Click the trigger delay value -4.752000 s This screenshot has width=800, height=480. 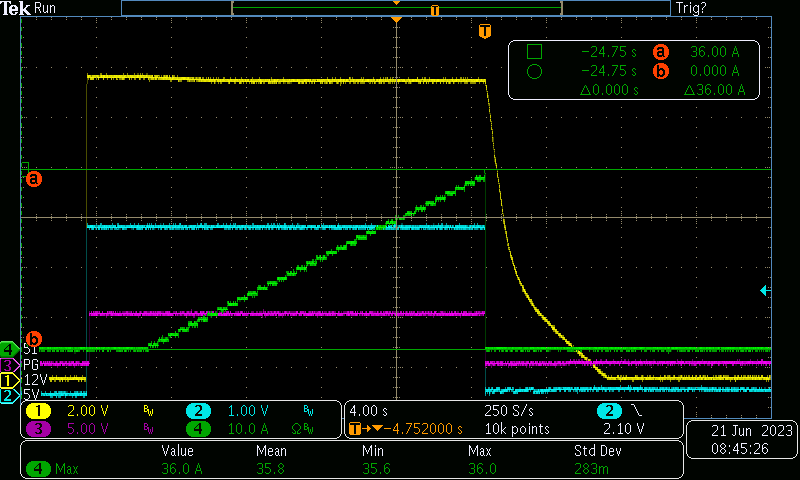pos(420,429)
